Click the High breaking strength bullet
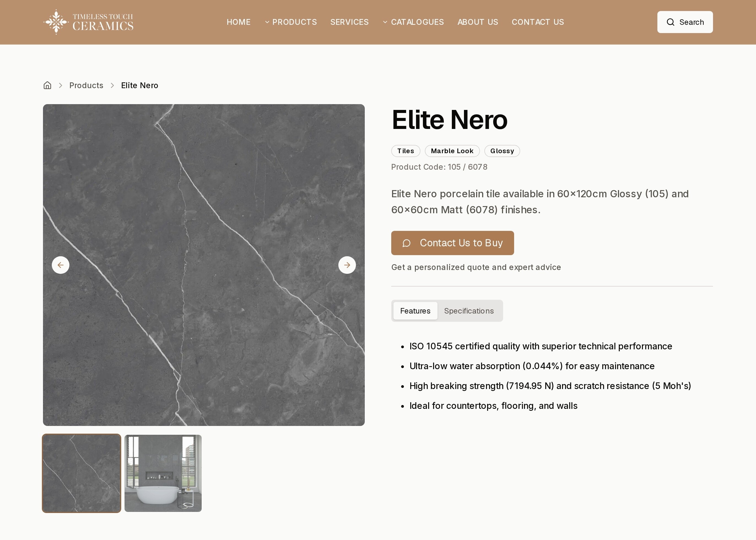The image size is (756, 540). click(550, 386)
